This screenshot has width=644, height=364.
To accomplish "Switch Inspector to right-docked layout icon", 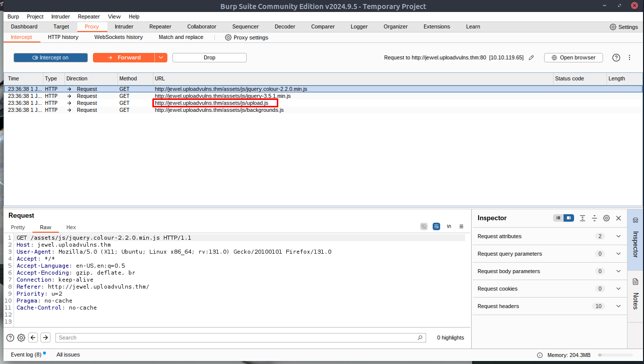I will [568, 218].
